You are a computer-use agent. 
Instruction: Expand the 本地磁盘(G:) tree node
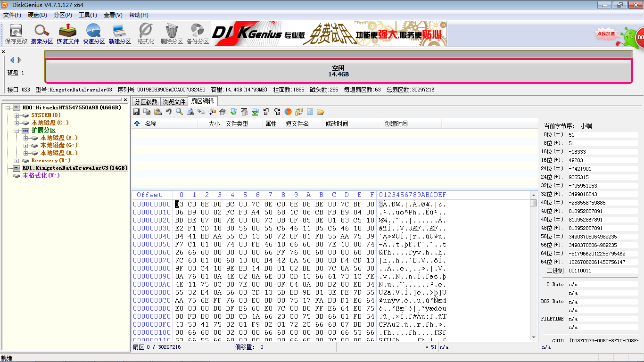(25, 145)
